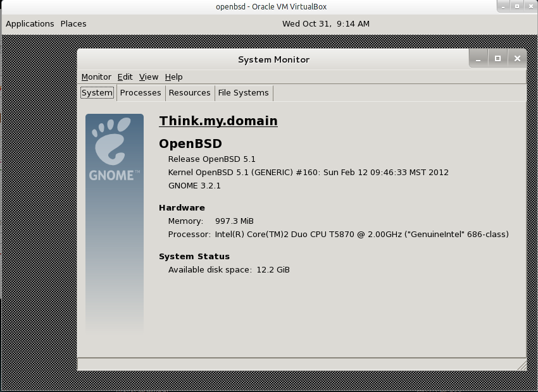Image resolution: width=538 pixels, height=392 pixels.
Task: Switch to the Resources tab
Action: click(189, 93)
